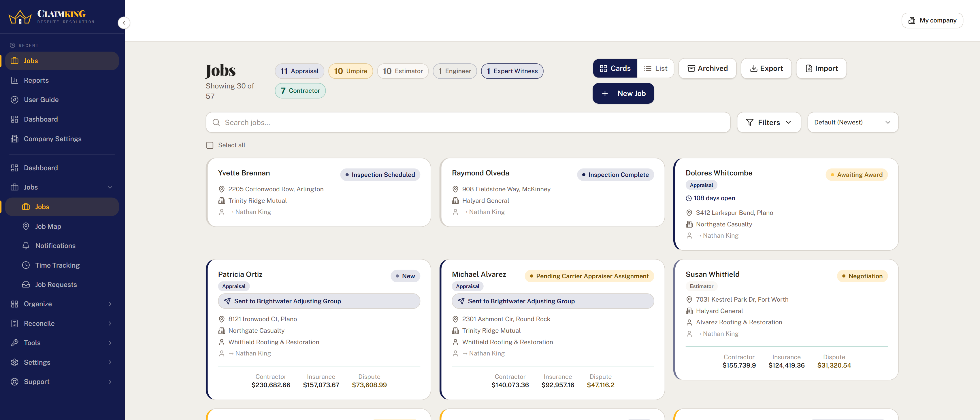Image resolution: width=980 pixels, height=420 pixels.
Task: Click the magnifier icon in the search jobs box
Action: point(216,122)
